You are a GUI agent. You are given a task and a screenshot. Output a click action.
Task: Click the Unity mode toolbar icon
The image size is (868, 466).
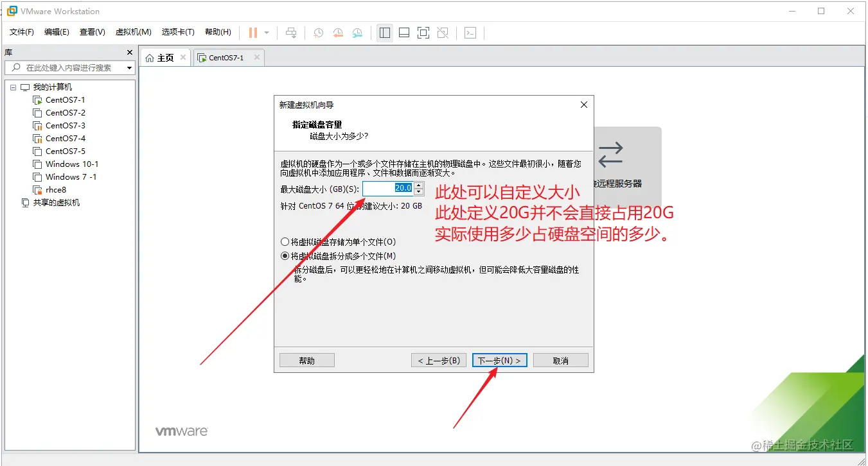pyautogui.click(x=443, y=33)
